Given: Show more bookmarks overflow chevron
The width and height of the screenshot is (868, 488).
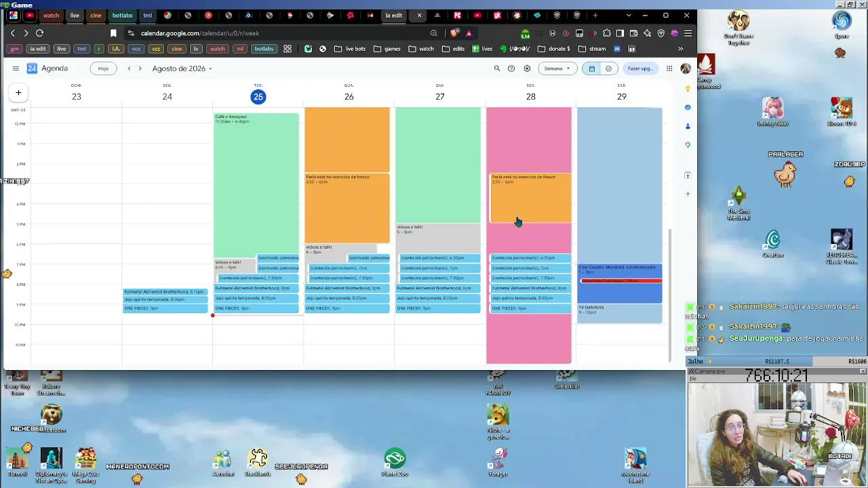Looking at the screenshot, I should pos(680,49).
